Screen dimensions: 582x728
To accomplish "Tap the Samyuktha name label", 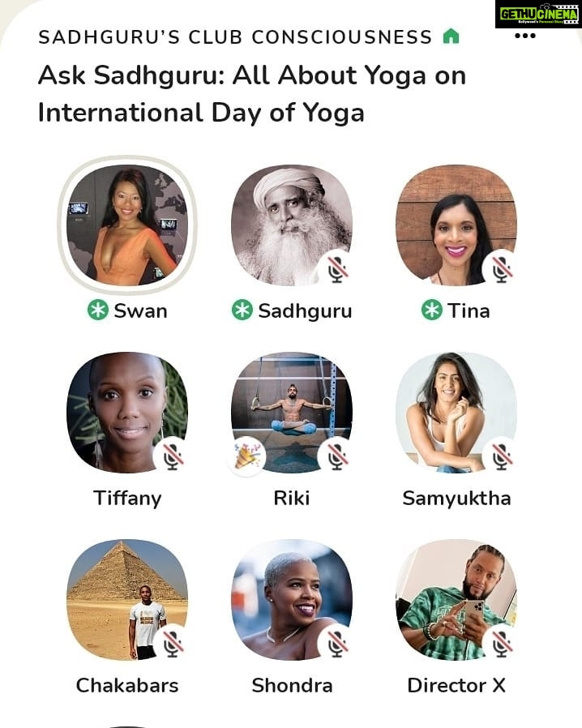I will click(x=456, y=499).
